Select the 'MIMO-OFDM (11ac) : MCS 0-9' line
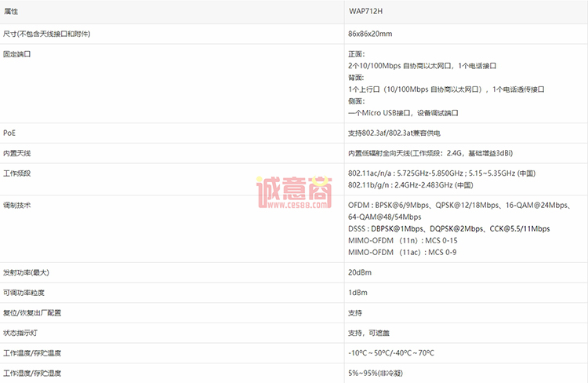The width and height of the screenshot is (588, 383). 402,253
